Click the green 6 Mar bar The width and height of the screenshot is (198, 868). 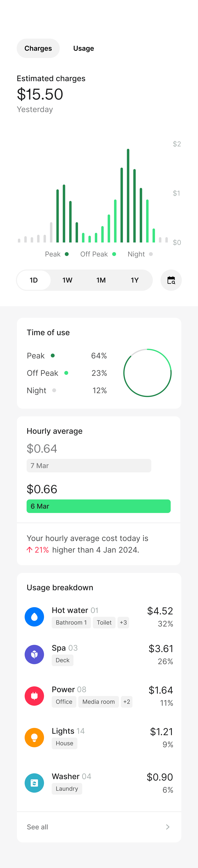click(99, 506)
